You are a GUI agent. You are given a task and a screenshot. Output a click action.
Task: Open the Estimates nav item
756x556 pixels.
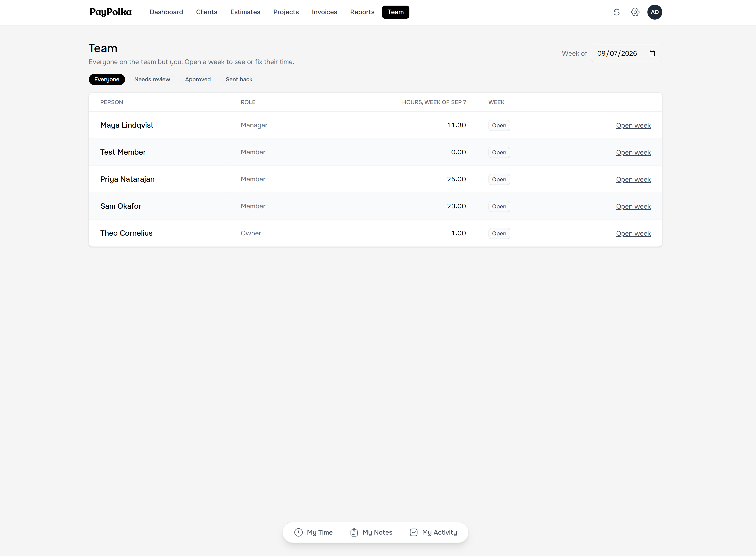coord(245,12)
